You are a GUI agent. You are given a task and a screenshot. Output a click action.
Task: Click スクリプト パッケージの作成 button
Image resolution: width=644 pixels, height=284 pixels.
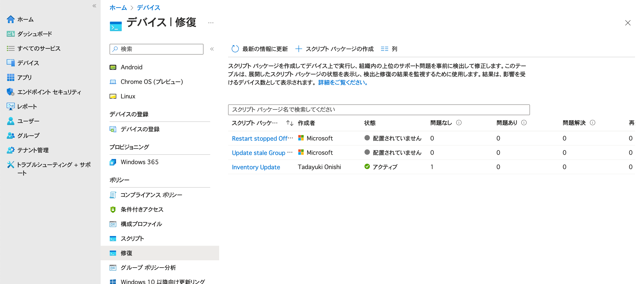[334, 49]
